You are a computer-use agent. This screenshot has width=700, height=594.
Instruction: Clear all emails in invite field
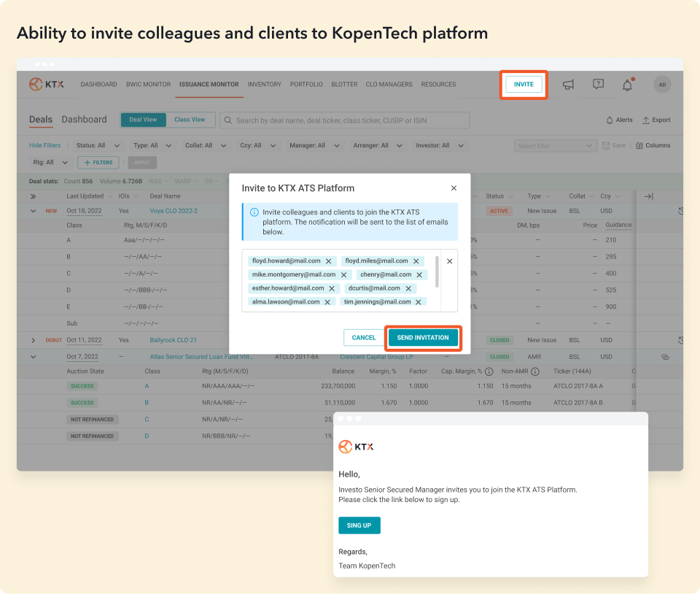(x=449, y=261)
